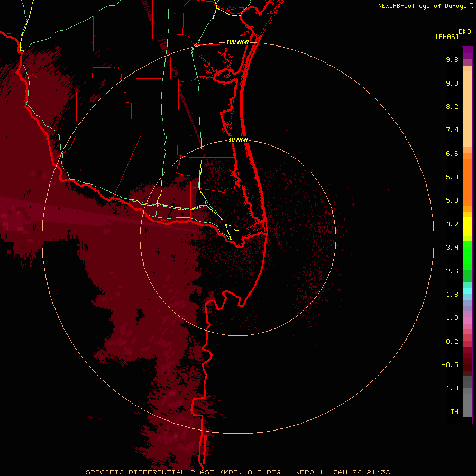Screen dimensions: 476x476
Task: Click the 0.2 scale value
Action: 452,342
